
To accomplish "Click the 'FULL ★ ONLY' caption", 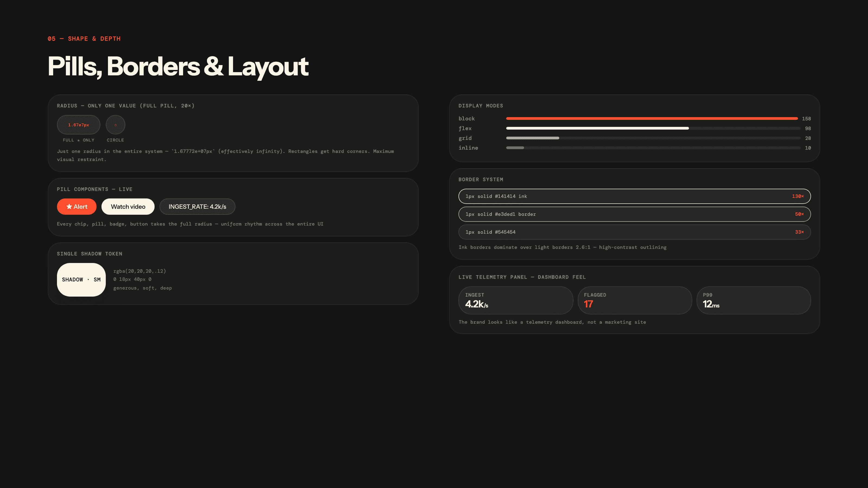I will pos(78,140).
